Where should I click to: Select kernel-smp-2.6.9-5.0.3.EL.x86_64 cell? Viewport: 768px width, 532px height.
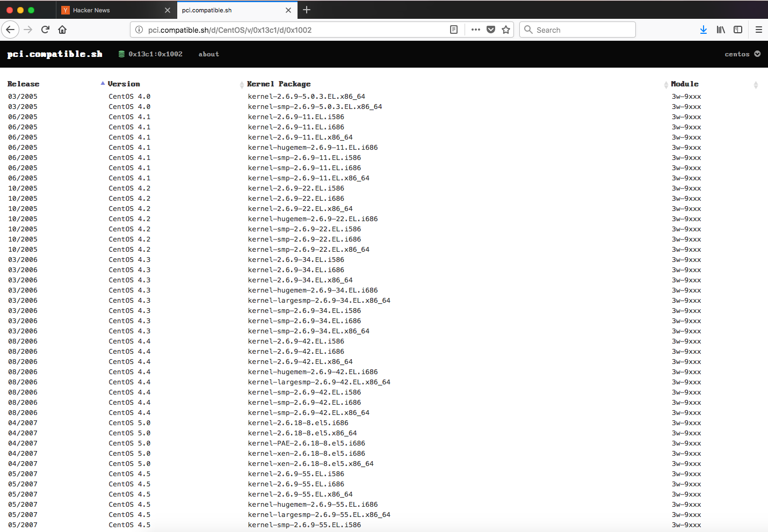click(x=315, y=107)
